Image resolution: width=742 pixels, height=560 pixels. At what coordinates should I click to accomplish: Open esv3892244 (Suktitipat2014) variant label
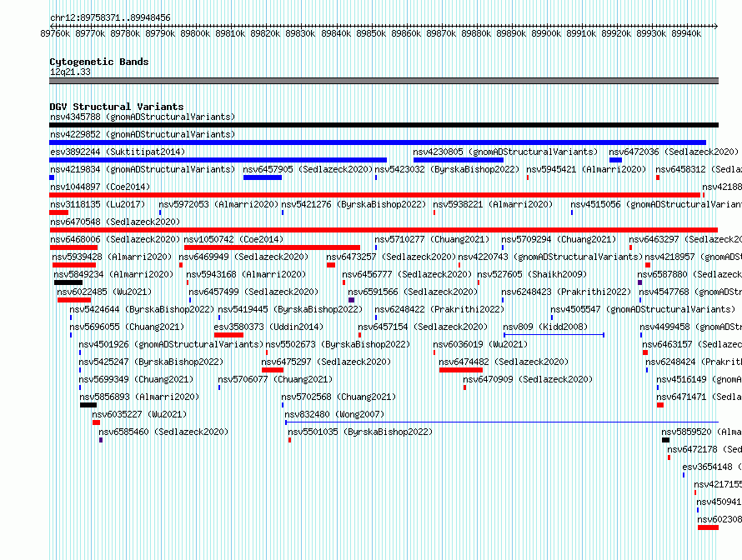pyautogui.click(x=118, y=152)
